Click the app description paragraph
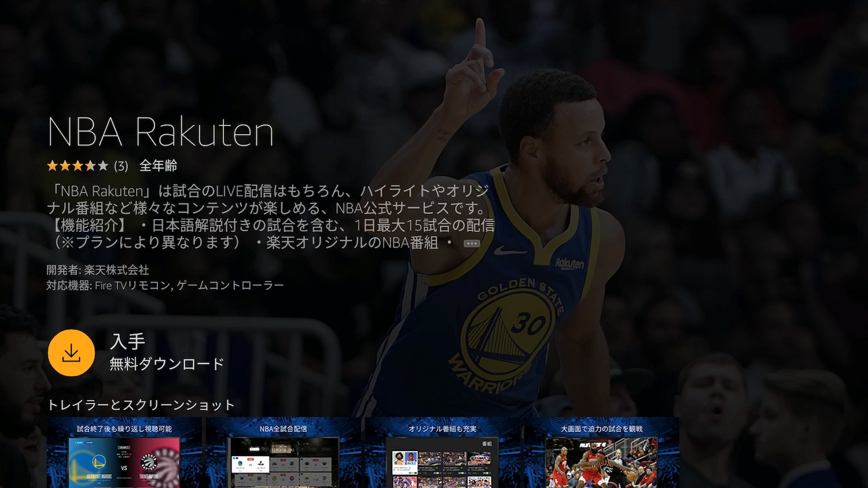 271,216
